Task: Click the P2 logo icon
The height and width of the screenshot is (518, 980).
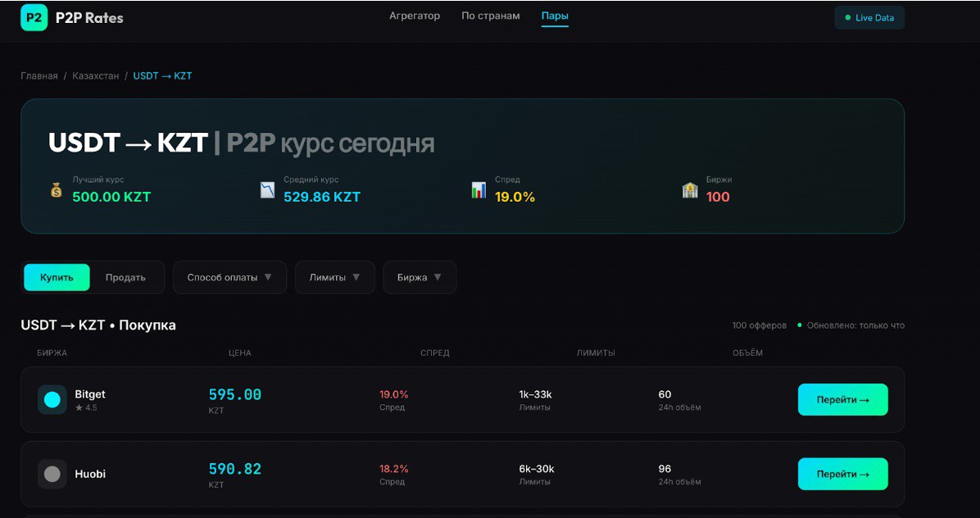Action: (34, 17)
